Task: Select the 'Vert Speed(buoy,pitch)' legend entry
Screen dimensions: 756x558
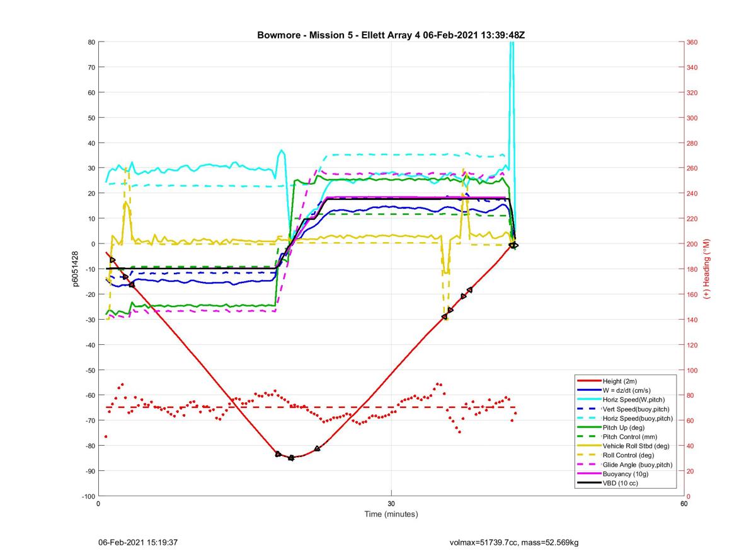Action: tap(636, 409)
